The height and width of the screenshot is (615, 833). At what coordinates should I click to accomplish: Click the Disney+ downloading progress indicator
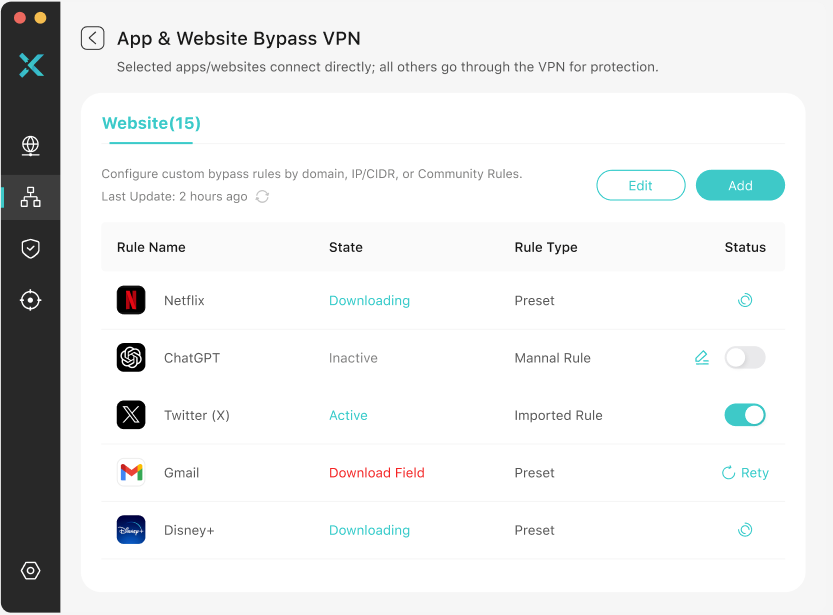pos(745,530)
